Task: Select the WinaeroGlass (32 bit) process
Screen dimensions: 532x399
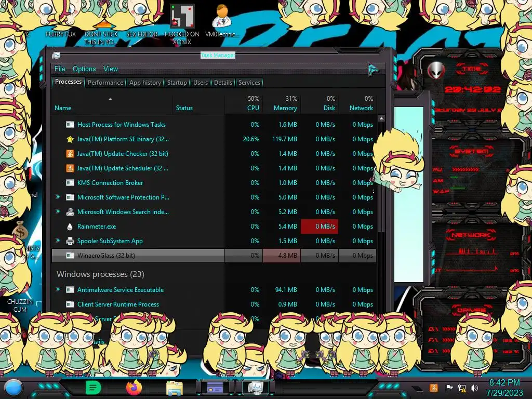Action: [214, 256]
